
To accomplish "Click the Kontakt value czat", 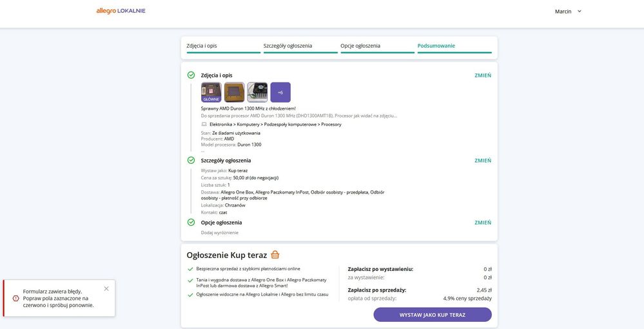I will click(223, 213).
